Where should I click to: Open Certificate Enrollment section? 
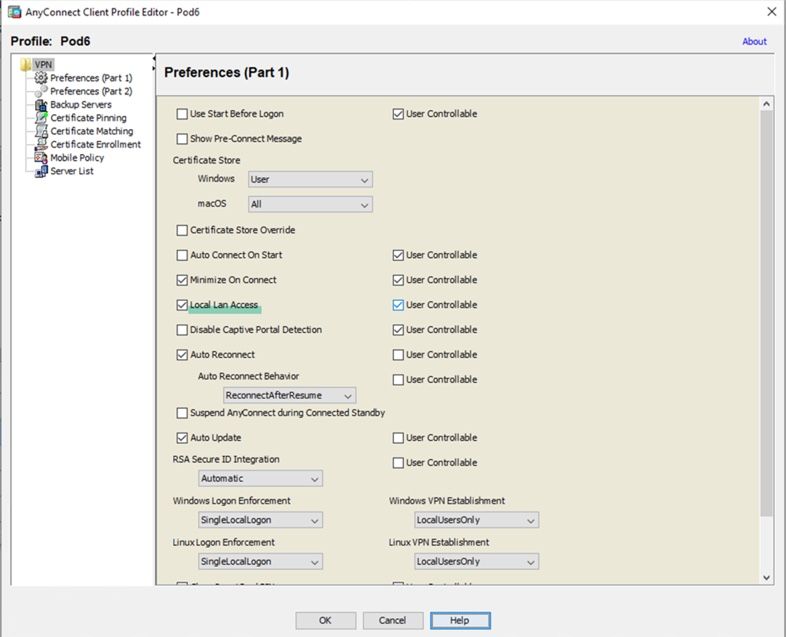point(95,144)
